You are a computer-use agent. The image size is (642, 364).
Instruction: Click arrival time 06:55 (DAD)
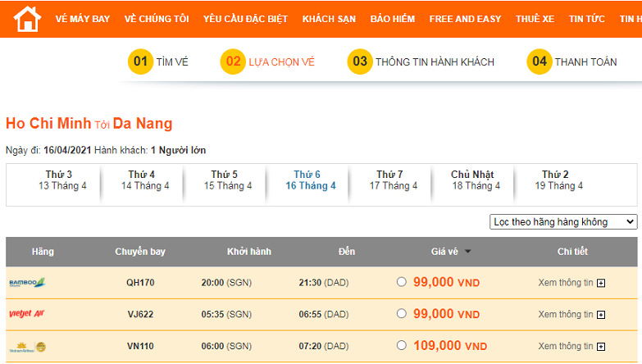[323, 315]
